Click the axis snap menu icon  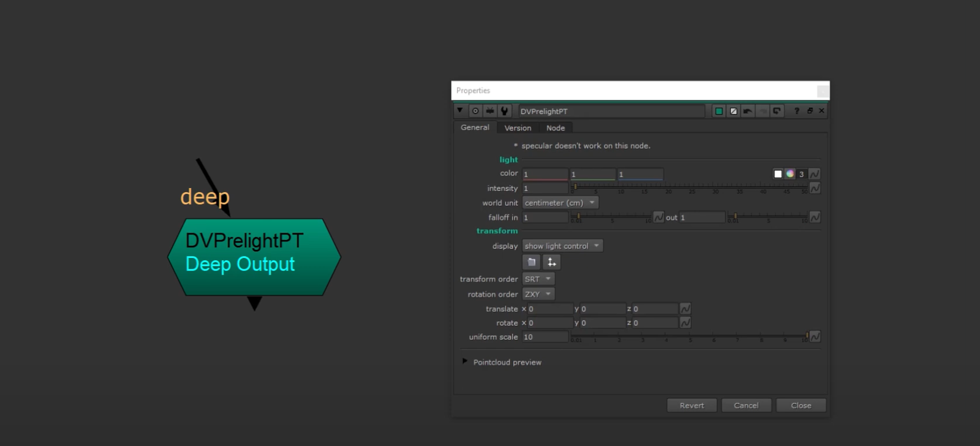[551, 262]
